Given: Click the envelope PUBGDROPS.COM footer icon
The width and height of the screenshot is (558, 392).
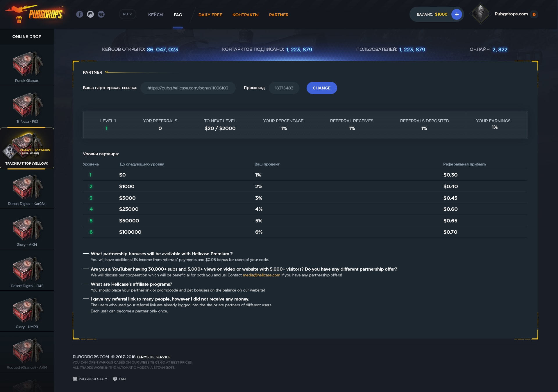Looking at the screenshot, I should [75, 379].
